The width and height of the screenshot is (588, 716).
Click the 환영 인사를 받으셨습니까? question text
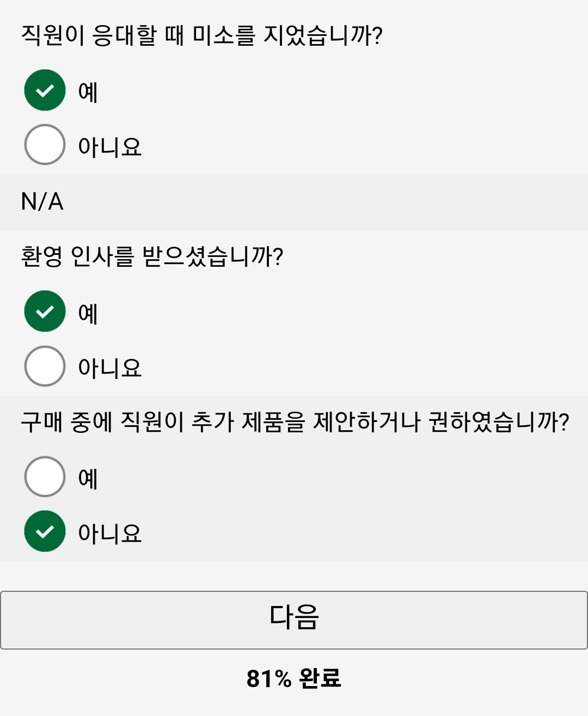(152, 256)
